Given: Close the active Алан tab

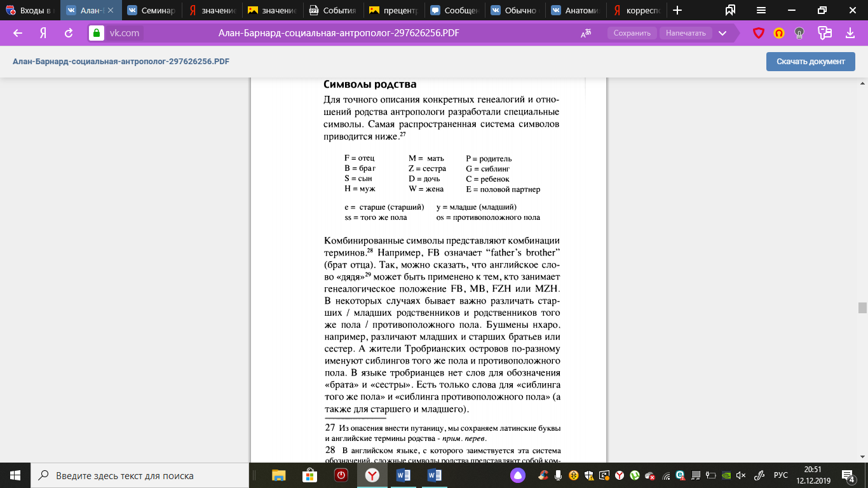Looking at the screenshot, I should (x=111, y=10).
